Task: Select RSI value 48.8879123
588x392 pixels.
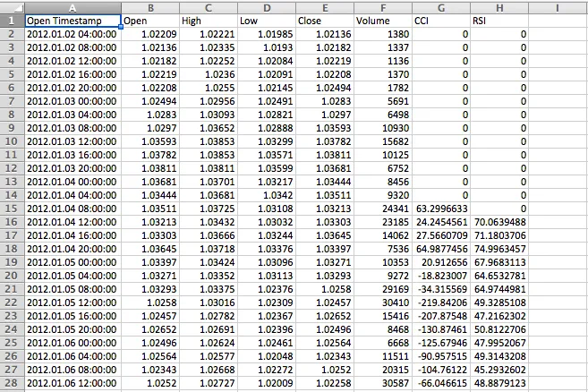Action: pos(499,383)
